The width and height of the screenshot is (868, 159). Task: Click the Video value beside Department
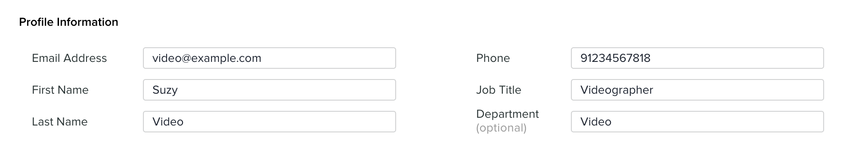pos(596,122)
